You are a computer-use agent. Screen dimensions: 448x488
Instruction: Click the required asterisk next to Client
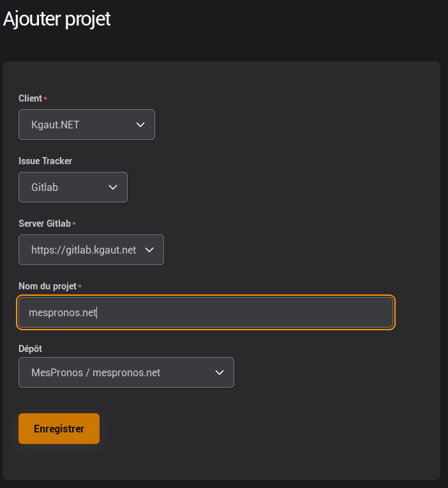click(45, 99)
